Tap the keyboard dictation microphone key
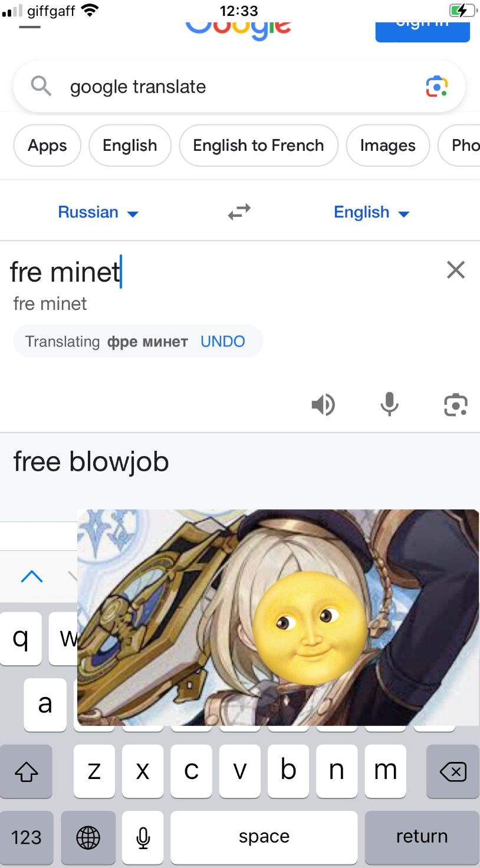 pos(143,837)
